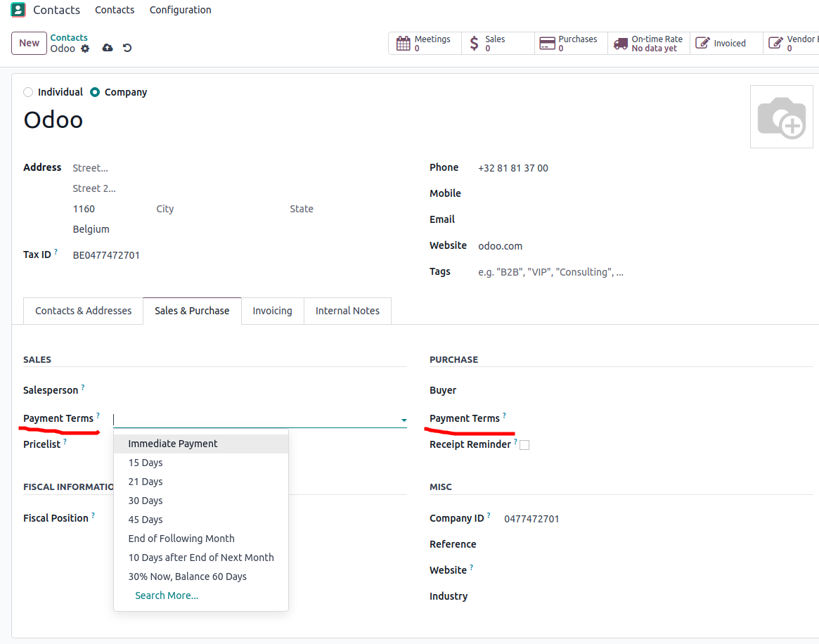
Task: Show Misc Website help question mark
Action: click(471, 567)
